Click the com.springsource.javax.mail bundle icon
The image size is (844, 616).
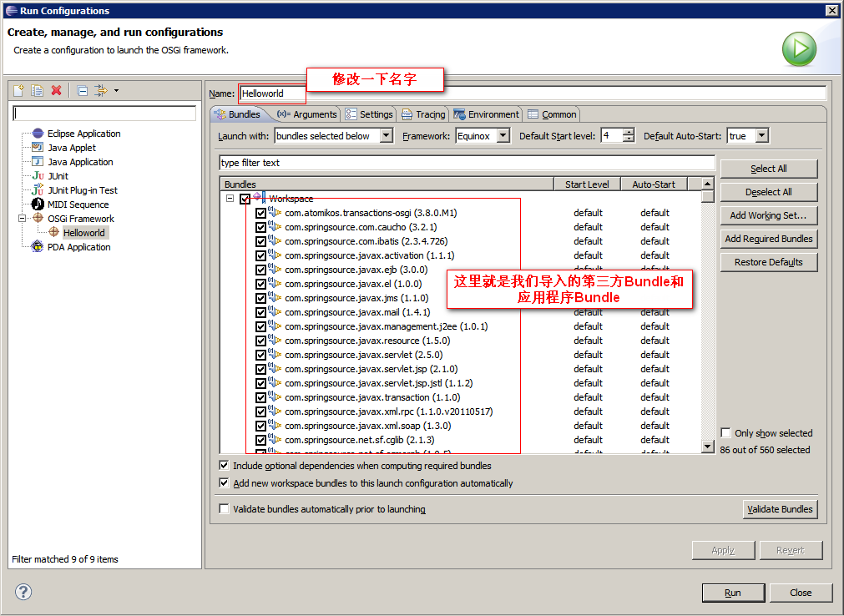(275, 311)
